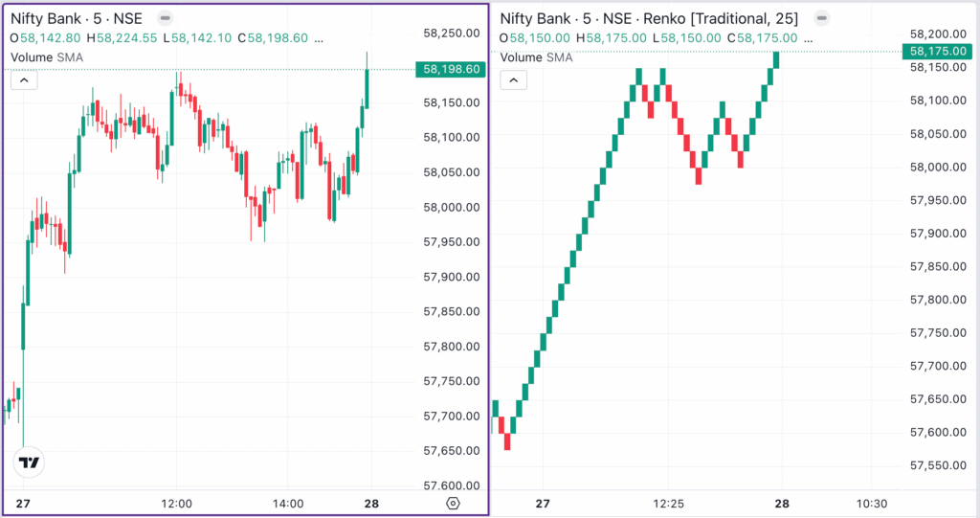
Task: Open chart settings hexagon icon on time axis
Action: click(454, 504)
